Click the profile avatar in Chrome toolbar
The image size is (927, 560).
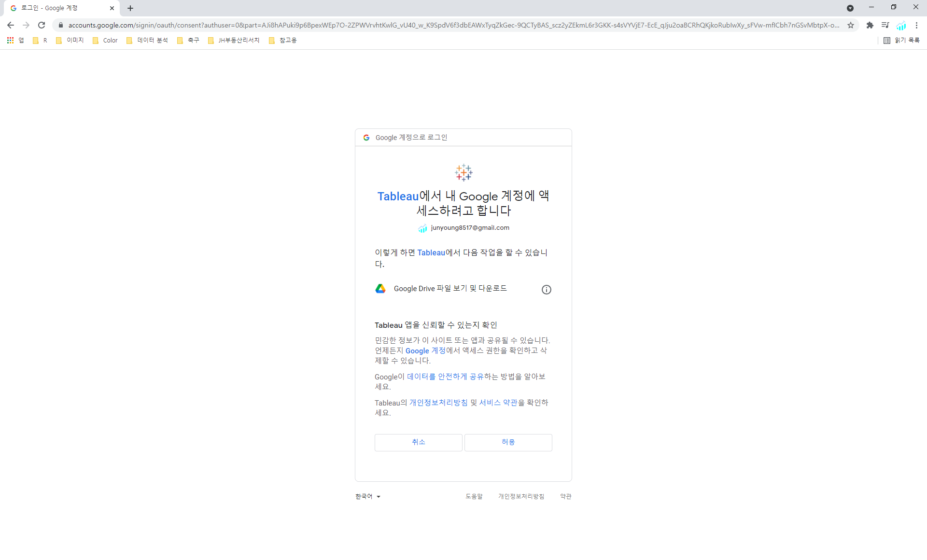click(901, 25)
